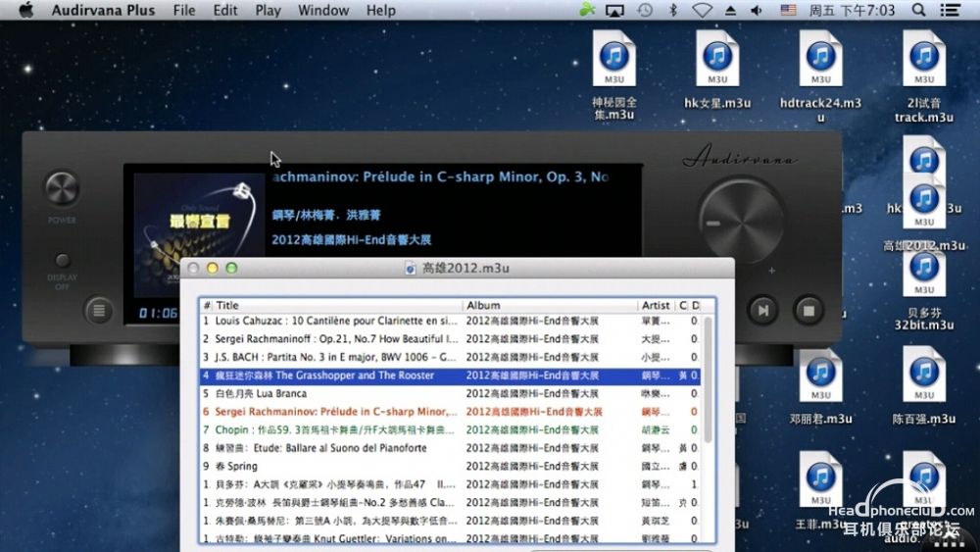Open the Apple menu
Screen dimensions: 980x552
[25, 10]
